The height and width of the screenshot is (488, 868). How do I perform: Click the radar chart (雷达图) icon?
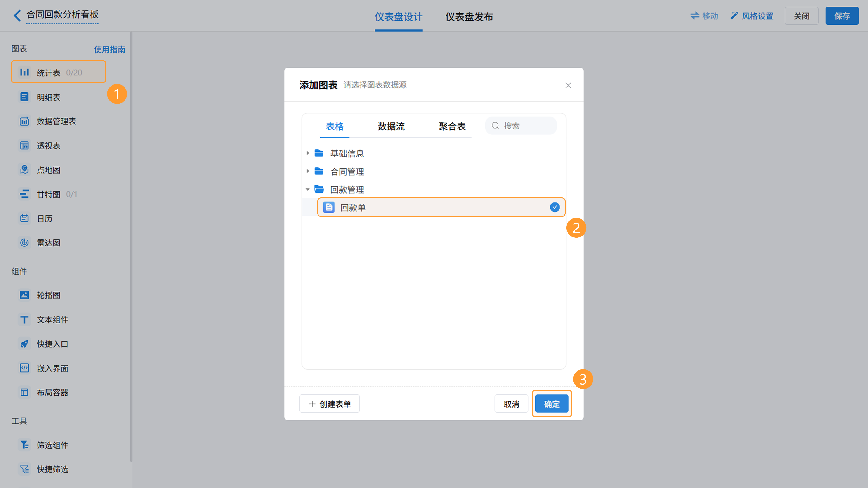click(x=24, y=242)
